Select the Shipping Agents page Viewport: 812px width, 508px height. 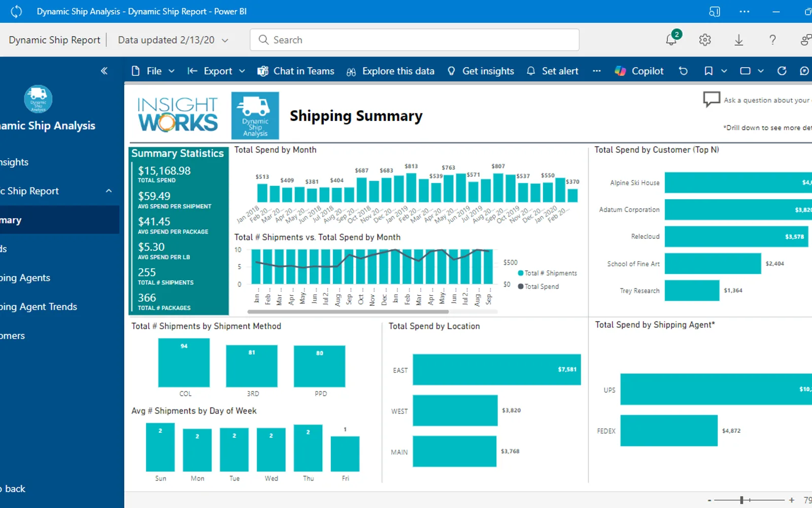click(x=25, y=278)
